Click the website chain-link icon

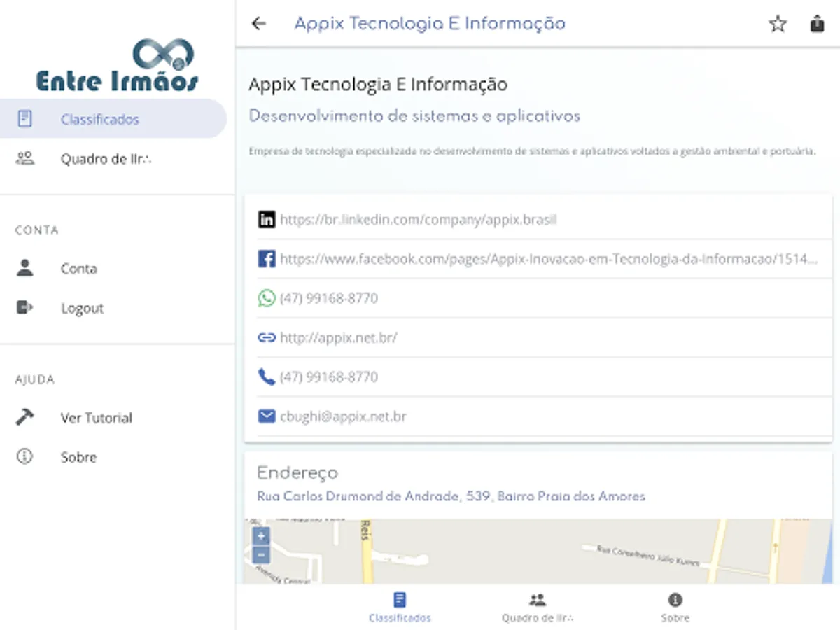[267, 337]
